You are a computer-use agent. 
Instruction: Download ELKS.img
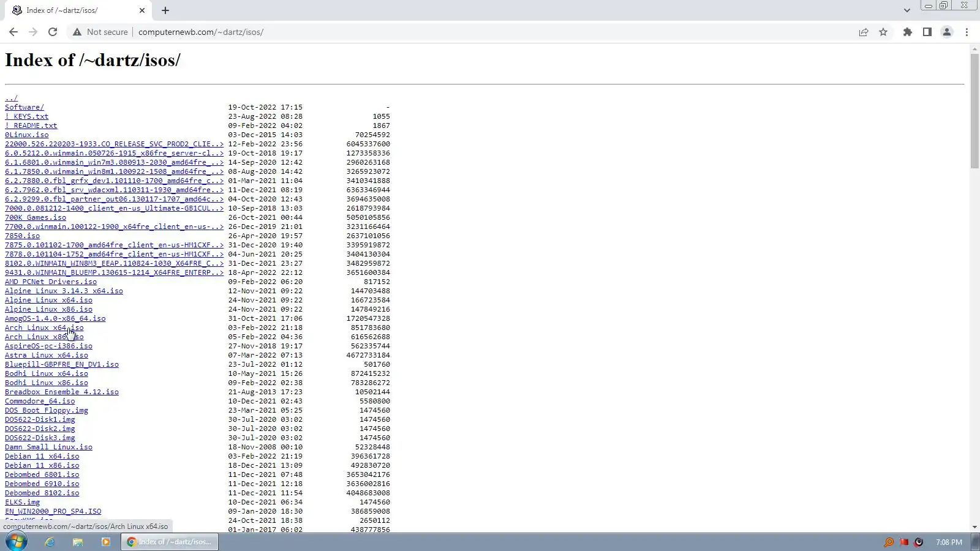click(x=22, y=502)
